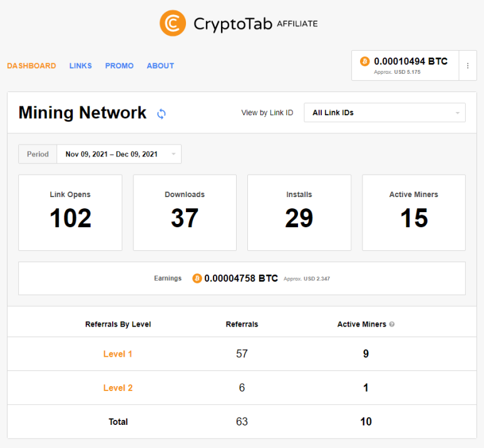The width and height of the screenshot is (484, 448).
Task: Click Level 1 active miners value 9
Action: click(x=366, y=354)
